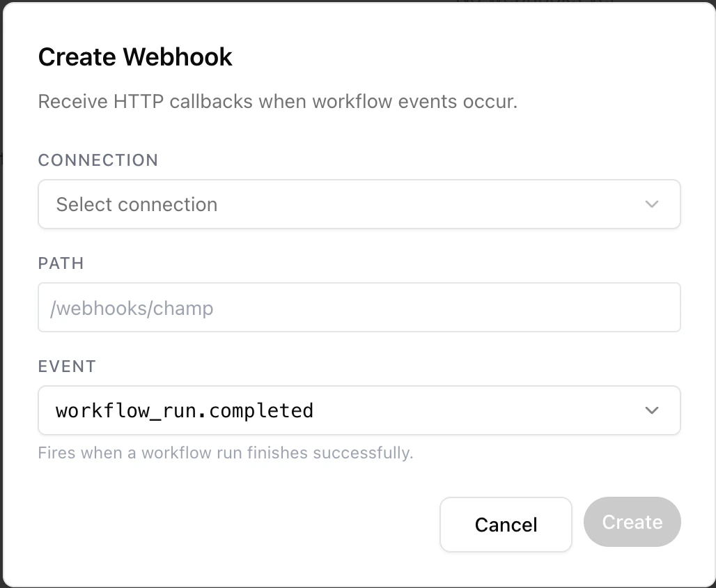Click the CONNECTION field label
Viewport: 716px width, 588px height.
[98, 160]
